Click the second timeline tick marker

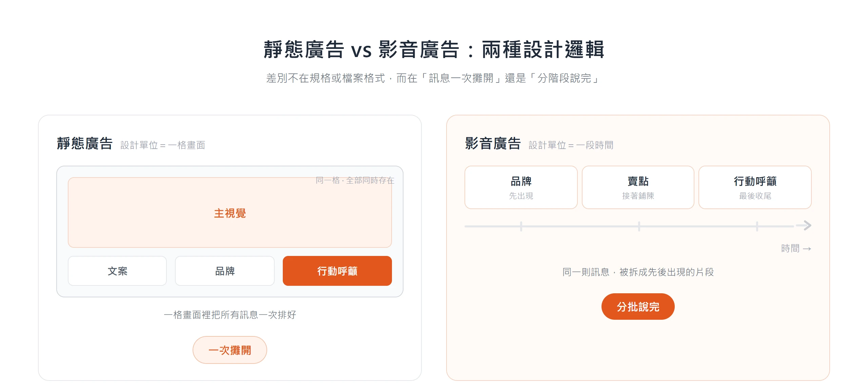[639, 226]
